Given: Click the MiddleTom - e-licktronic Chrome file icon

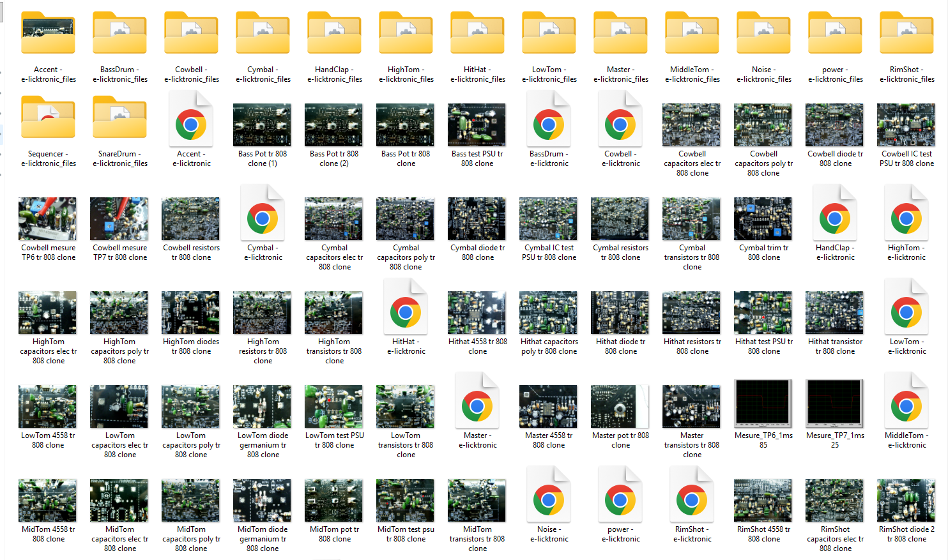Looking at the screenshot, I should (906, 400).
